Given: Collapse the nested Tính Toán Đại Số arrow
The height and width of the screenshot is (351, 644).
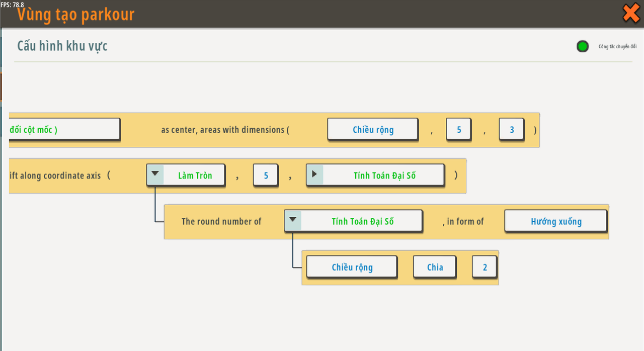Looking at the screenshot, I should [x=293, y=220].
